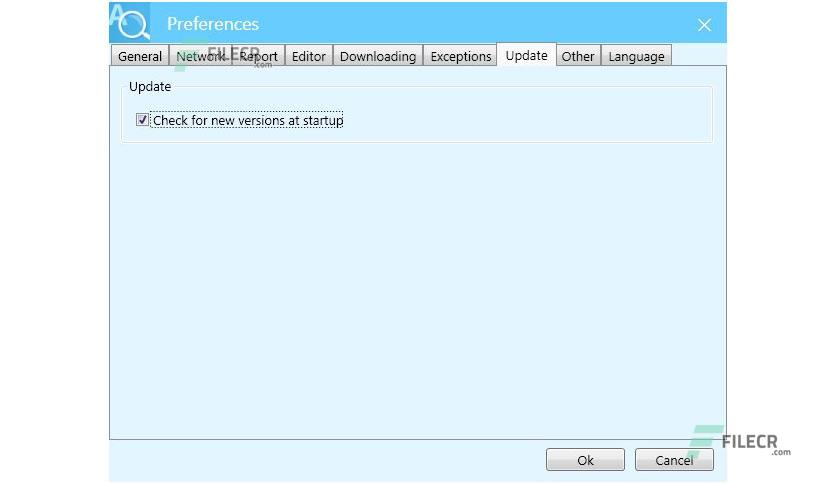Click the magnifier app icon in title bar
Image resolution: width=836 pixels, height=484 pixels.
[x=130, y=22]
